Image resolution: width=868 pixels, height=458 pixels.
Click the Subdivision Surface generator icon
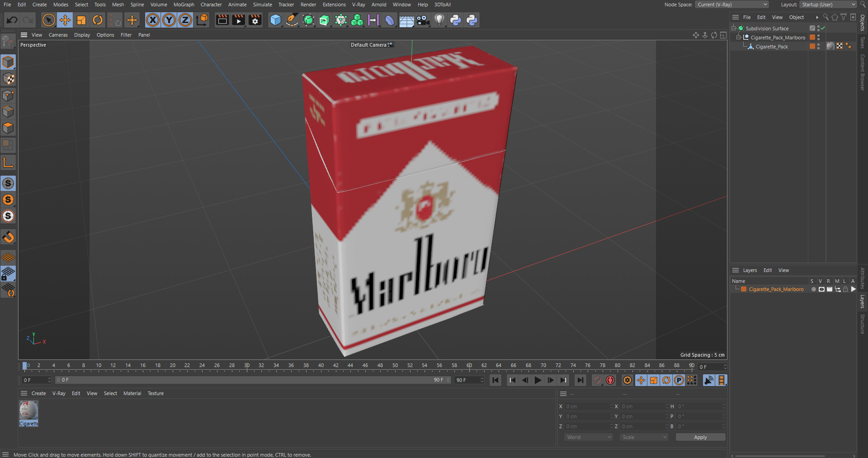(x=308, y=20)
